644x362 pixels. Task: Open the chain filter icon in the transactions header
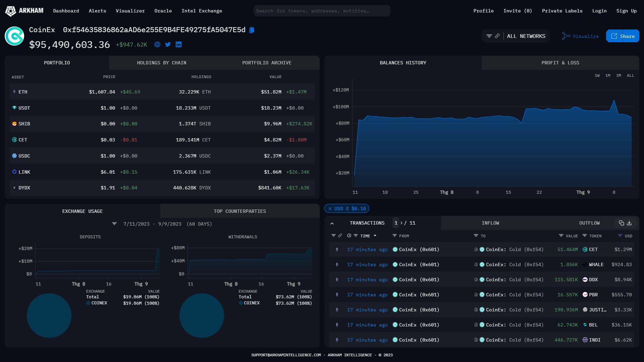(x=333, y=236)
